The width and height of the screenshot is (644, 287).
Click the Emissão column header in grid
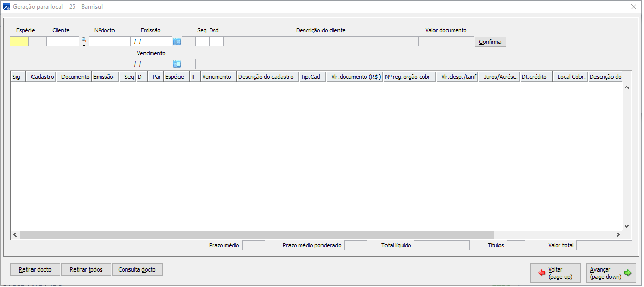[x=105, y=77]
